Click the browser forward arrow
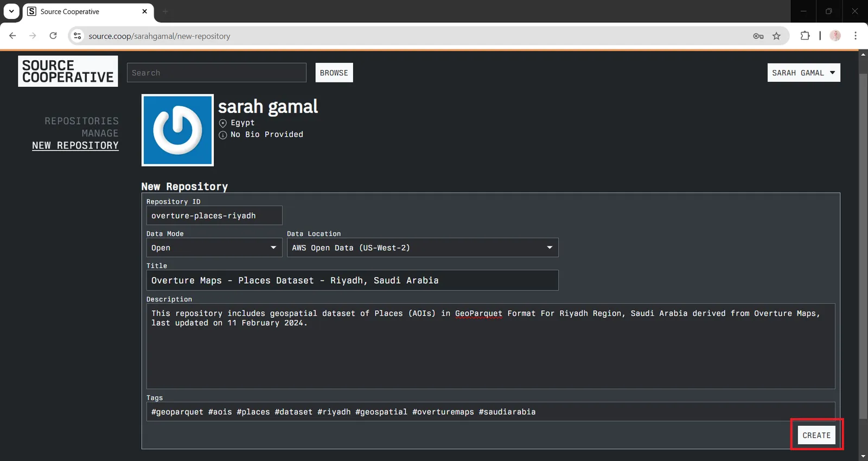This screenshot has height=461, width=868. pyautogui.click(x=33, y=36)
